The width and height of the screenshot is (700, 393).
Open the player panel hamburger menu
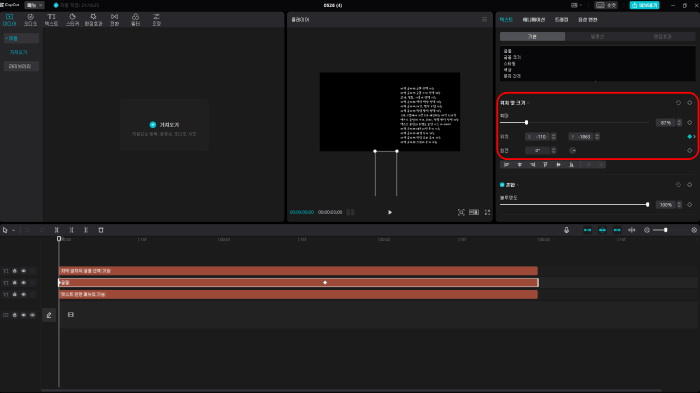[x=484, y=20]
